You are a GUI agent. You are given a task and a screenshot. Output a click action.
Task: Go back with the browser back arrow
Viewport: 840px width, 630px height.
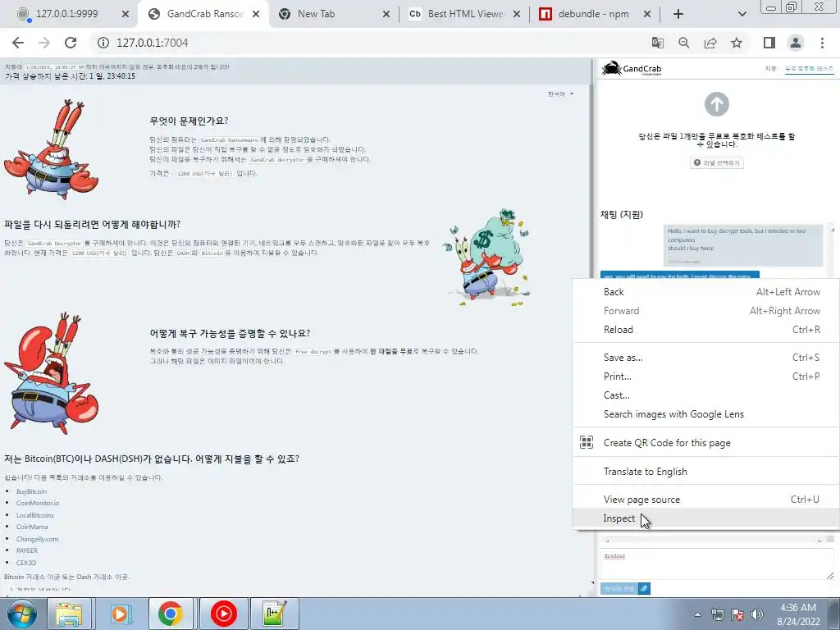point(18,43)
